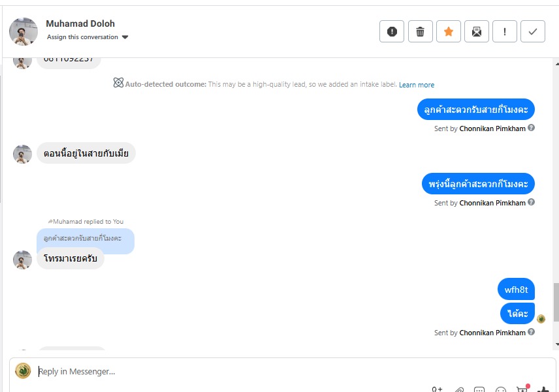Viewport: 559px width, 392px height.
Task: Click the add-contact person plus icon
Action: click(438, 390)
